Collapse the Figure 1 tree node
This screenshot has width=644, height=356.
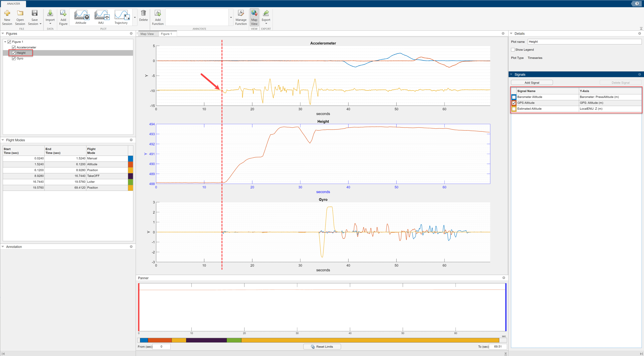point(5,42)
